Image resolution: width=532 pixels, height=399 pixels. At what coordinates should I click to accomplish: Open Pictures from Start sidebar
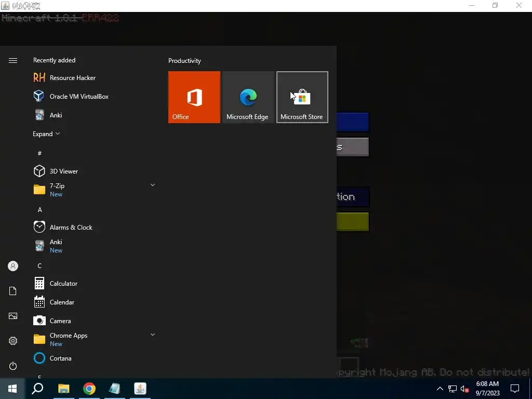[13, 316]
